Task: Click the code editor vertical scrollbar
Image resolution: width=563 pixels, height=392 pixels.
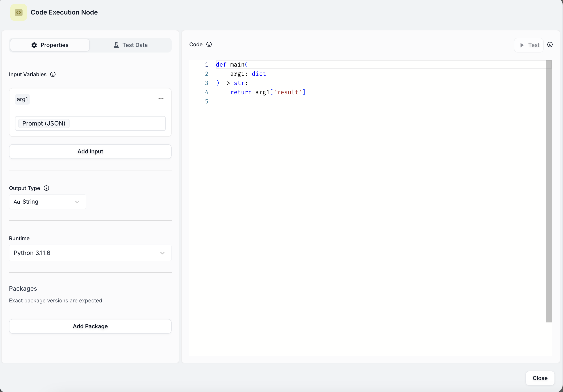Action: 549,191
